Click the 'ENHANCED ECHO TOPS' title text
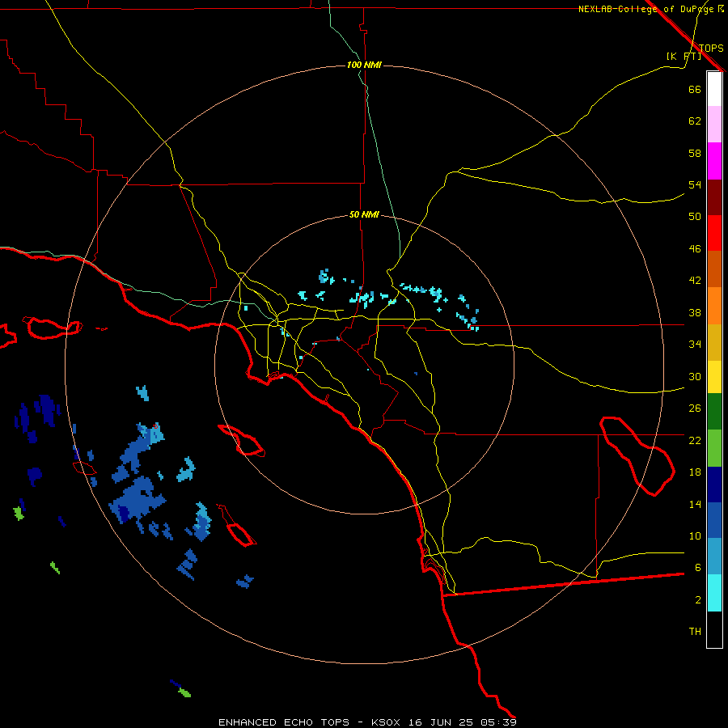The width and height of the screenshot is (728, 728). point(284,722)
